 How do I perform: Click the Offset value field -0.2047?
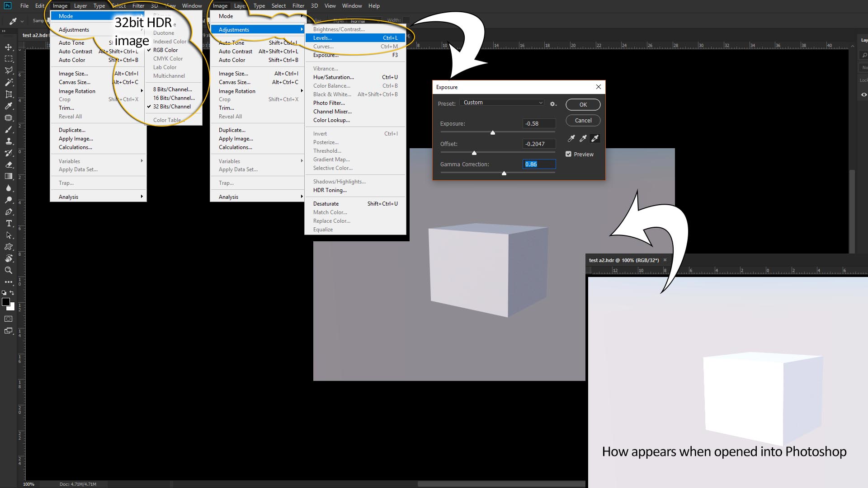(x=539, y=144)
